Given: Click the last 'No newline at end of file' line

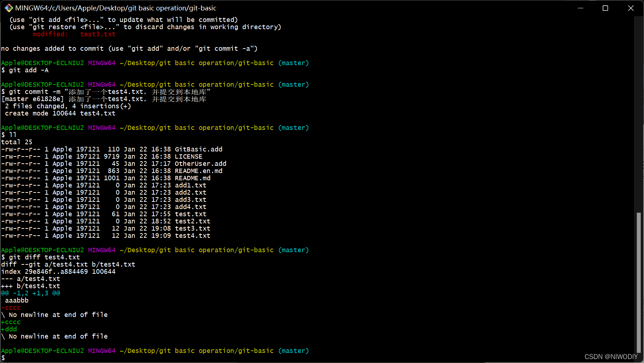Looking at the screenshot, I should pyautogui.click(x=54, y=336).
